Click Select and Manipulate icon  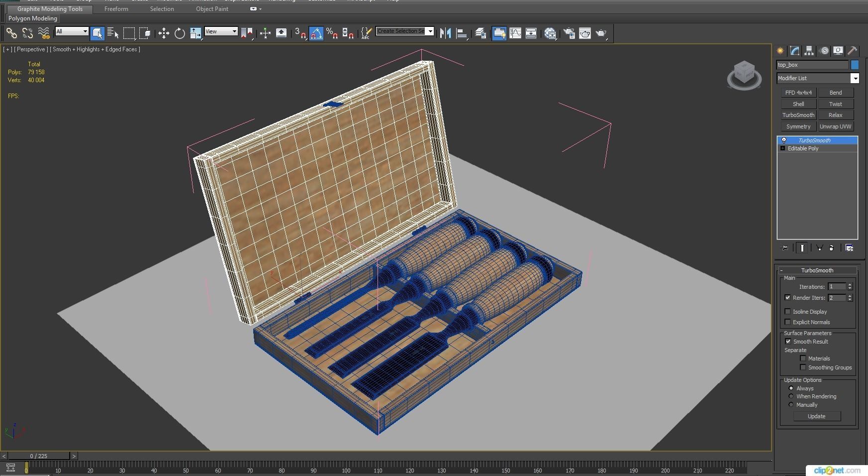[x=265, y=33]
